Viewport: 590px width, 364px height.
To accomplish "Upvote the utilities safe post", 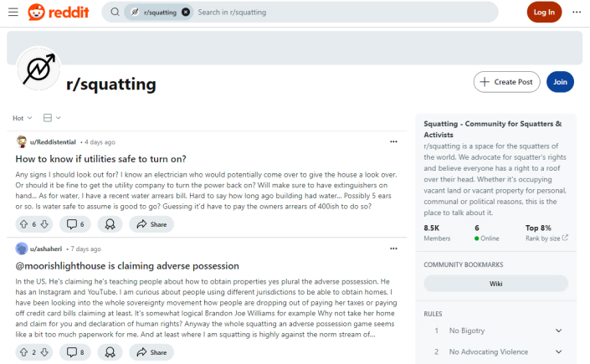I will [x=23, y=224].
